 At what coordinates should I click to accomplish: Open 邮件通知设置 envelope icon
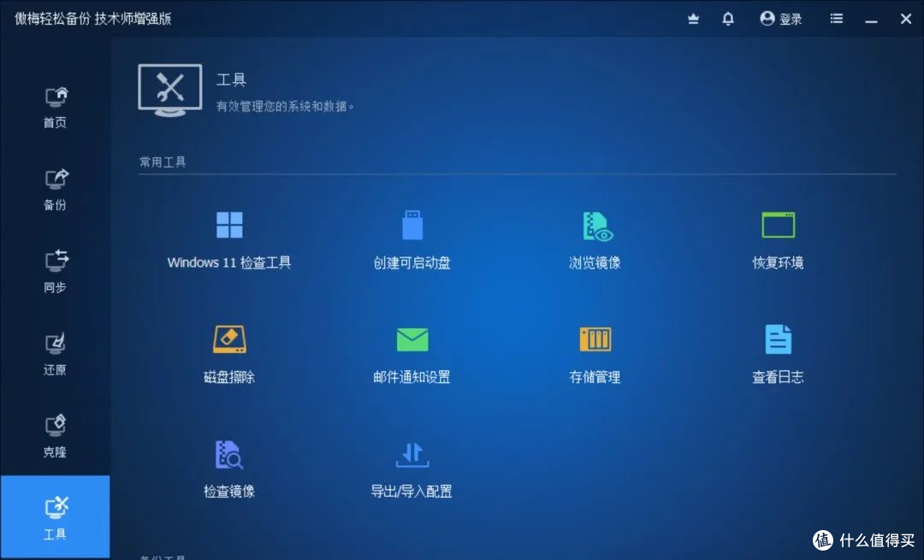tap(412, 339)
